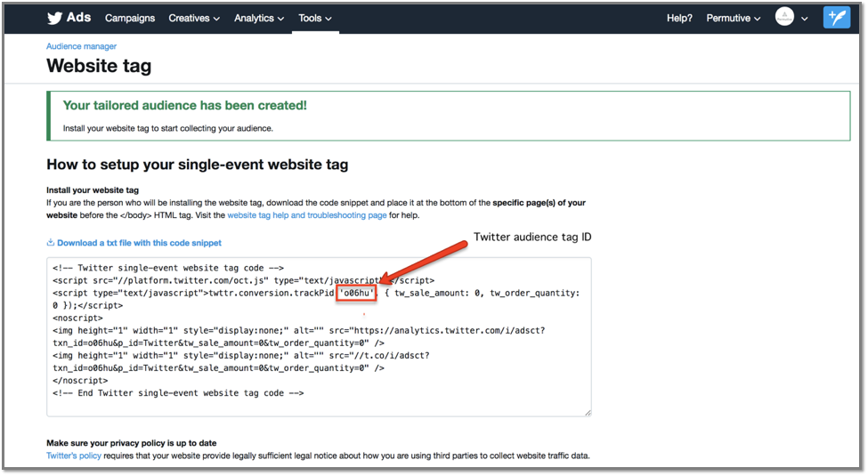Click 'How to setup your single-event website tag' heading

tap(197, 165)
